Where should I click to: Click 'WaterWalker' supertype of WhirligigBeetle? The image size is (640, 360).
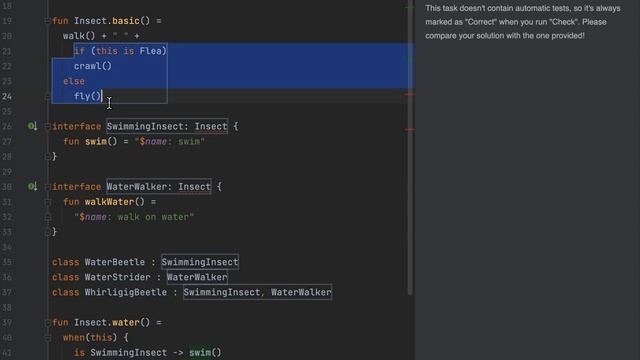[x=301, y=292]
